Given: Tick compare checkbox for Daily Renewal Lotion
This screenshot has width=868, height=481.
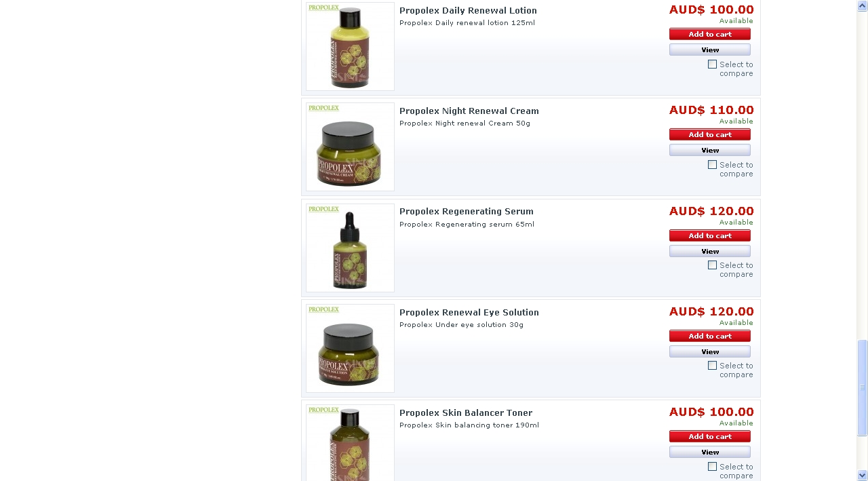Looking at the screenshot, I should coord(712,64).
